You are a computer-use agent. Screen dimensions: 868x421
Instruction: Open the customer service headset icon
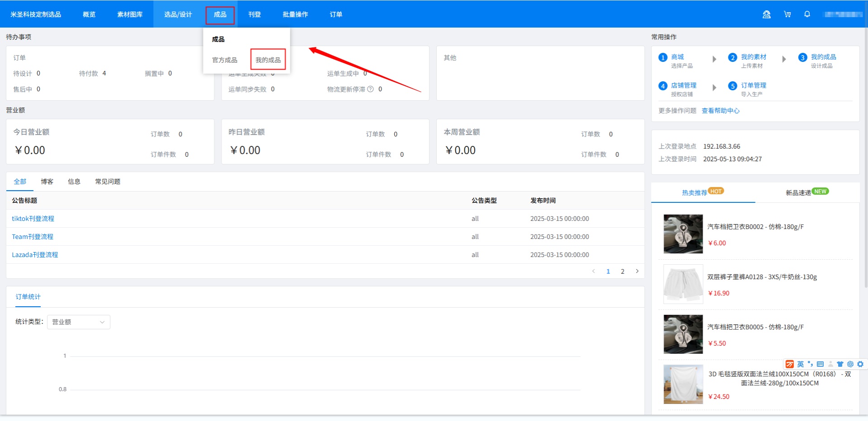pos(766,14)
